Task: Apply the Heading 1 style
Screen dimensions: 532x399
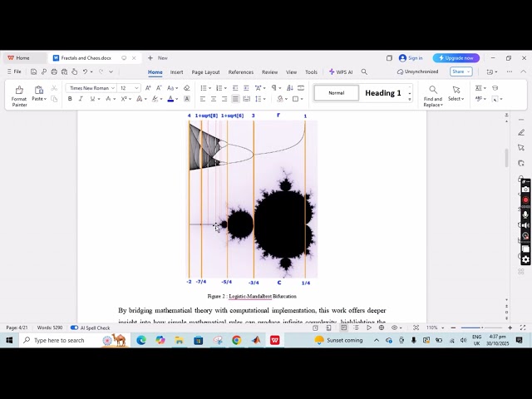Action: pos(383,93)
